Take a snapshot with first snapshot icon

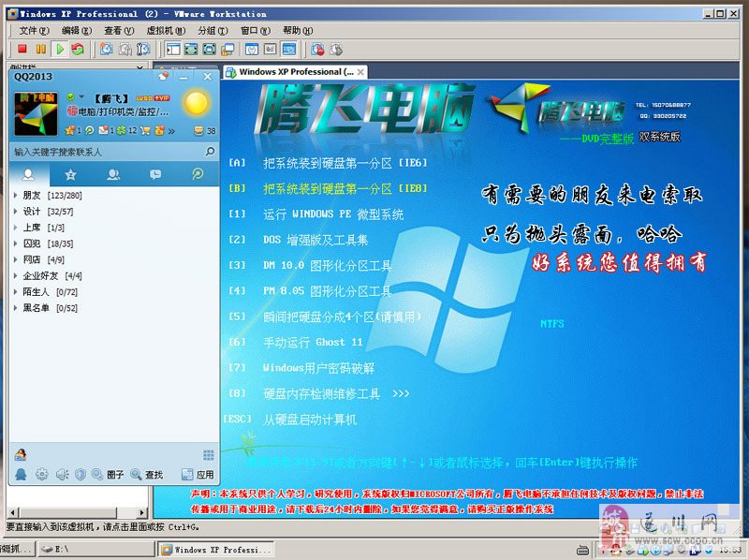coord(107,49)
